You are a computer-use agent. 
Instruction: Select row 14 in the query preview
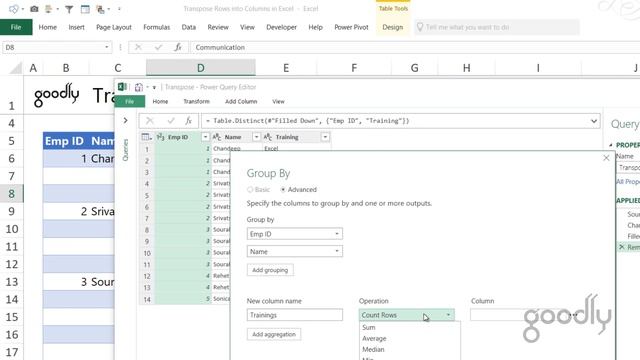pyautogui.click(x=147, y=299)
